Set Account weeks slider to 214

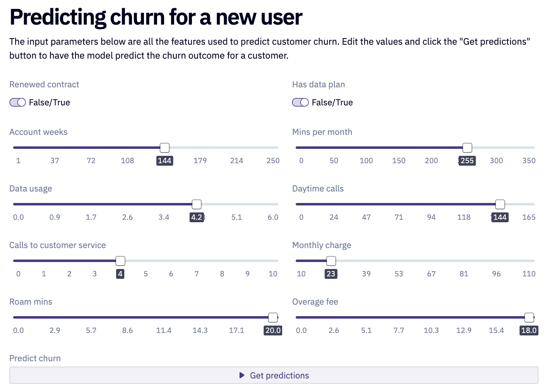pyautogui.click(x=237, y=148)
